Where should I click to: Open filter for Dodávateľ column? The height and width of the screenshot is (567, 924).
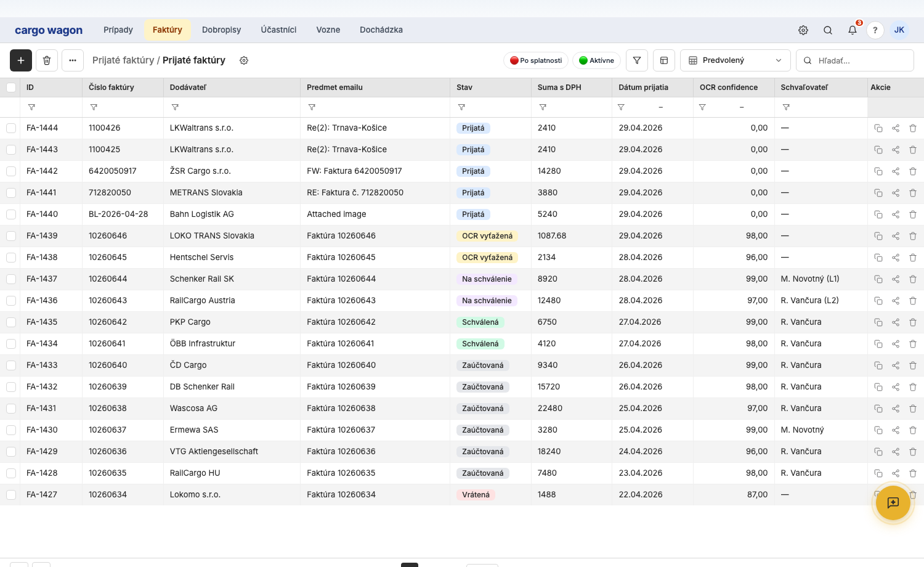pos(175,107)
